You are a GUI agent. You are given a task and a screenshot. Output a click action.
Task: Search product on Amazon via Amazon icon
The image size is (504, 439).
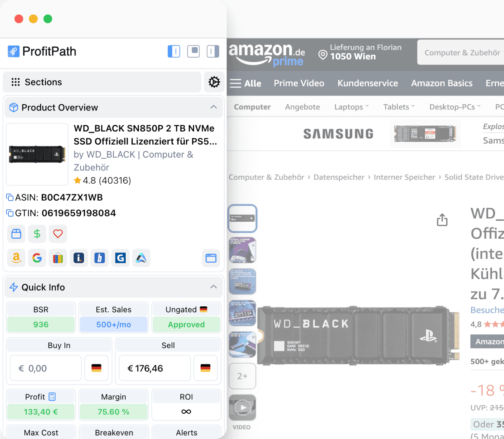tap(16, 258)
